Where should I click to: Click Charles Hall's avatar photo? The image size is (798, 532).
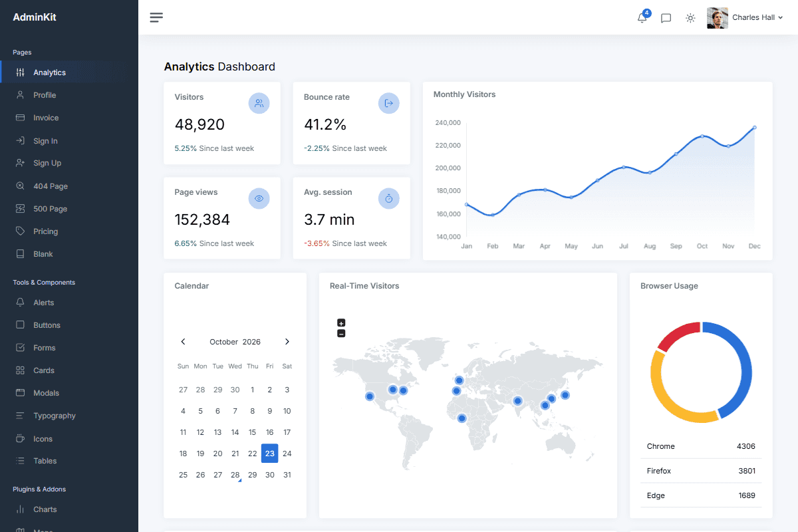718,18
